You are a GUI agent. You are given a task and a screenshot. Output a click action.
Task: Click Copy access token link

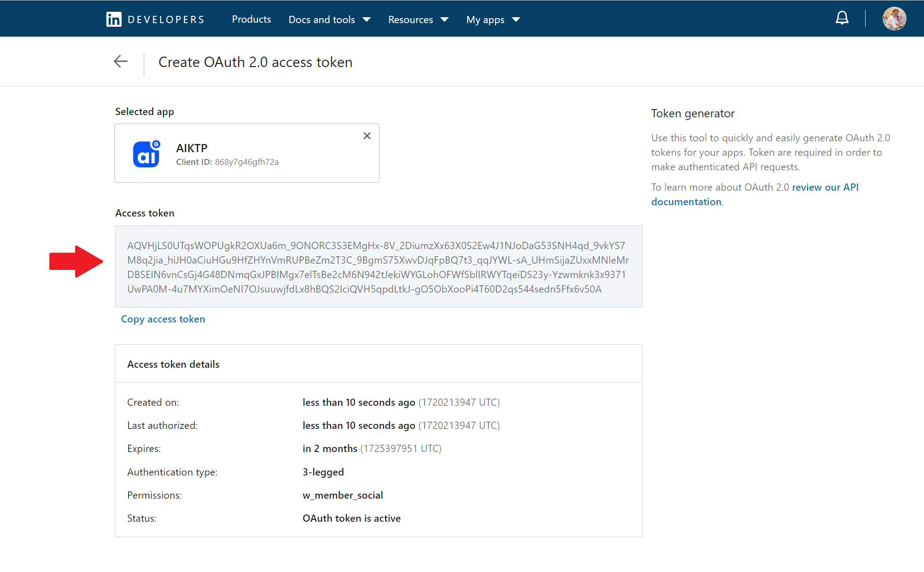[x=163, y=319]
